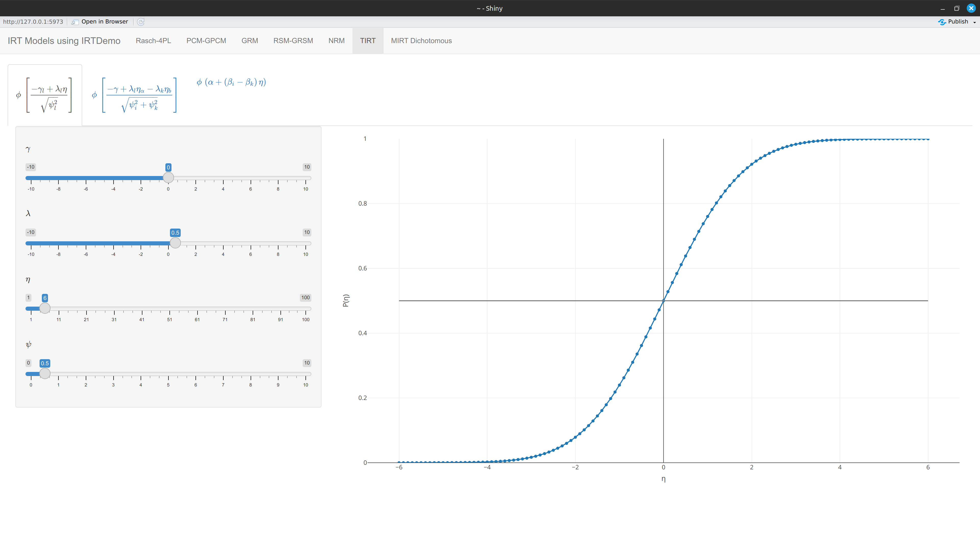
Task: Select the TIRT tab
Action: [367, 41]
